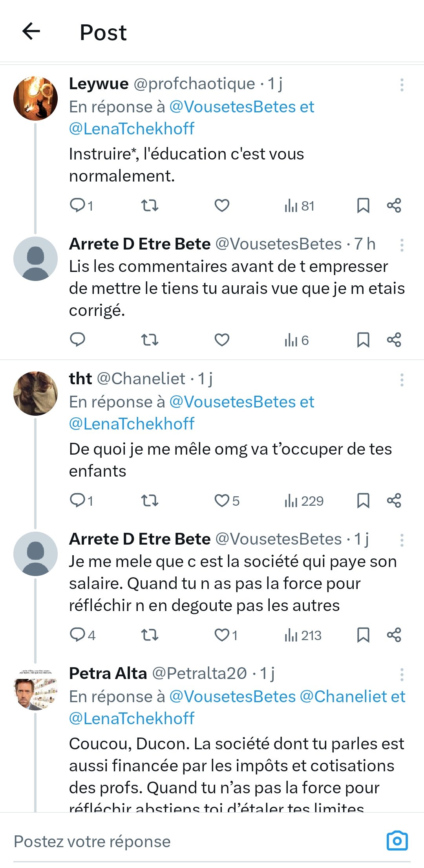Attach a photo with the camera icon
The image size is (424, 868).
(x=397, y=841)
